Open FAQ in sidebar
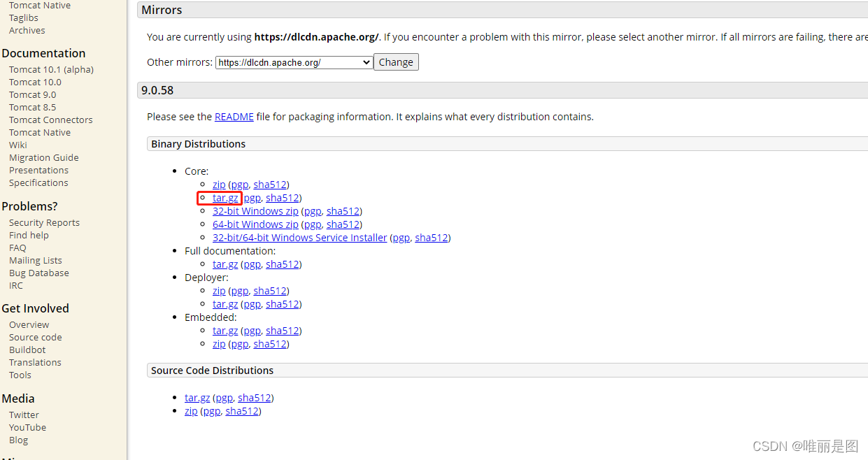The image size is (868, 460). point(17,248)
